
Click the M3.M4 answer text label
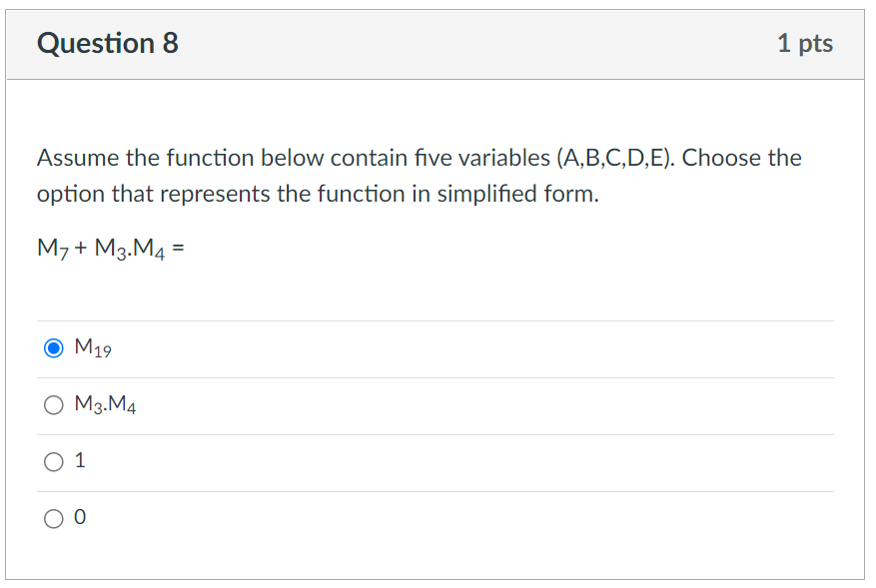pyautogui.click(x=104, y=404)
